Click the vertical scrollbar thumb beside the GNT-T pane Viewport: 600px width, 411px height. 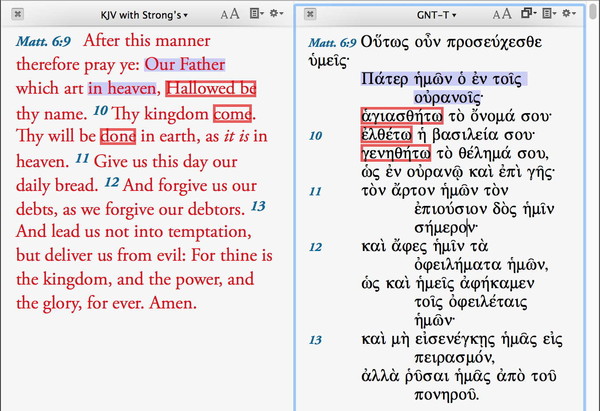coord(593,10)
